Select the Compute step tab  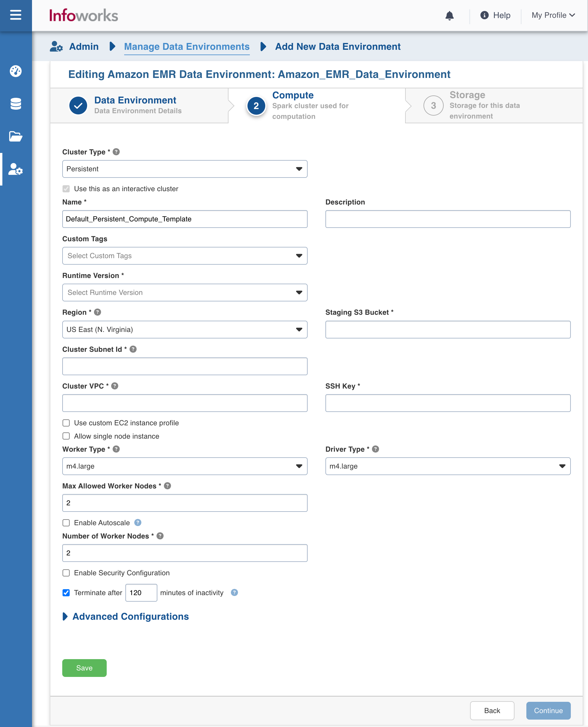click(x=317, y=105)
